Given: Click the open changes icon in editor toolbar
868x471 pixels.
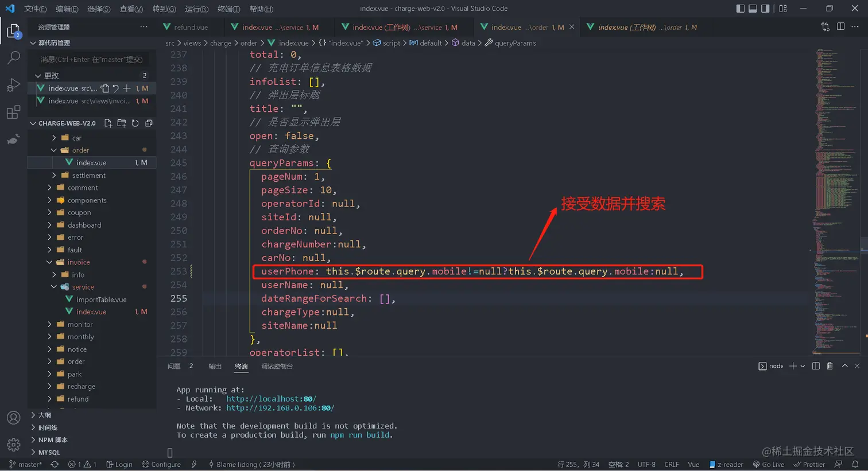Looking at the screenshot, I should [826, 27].
